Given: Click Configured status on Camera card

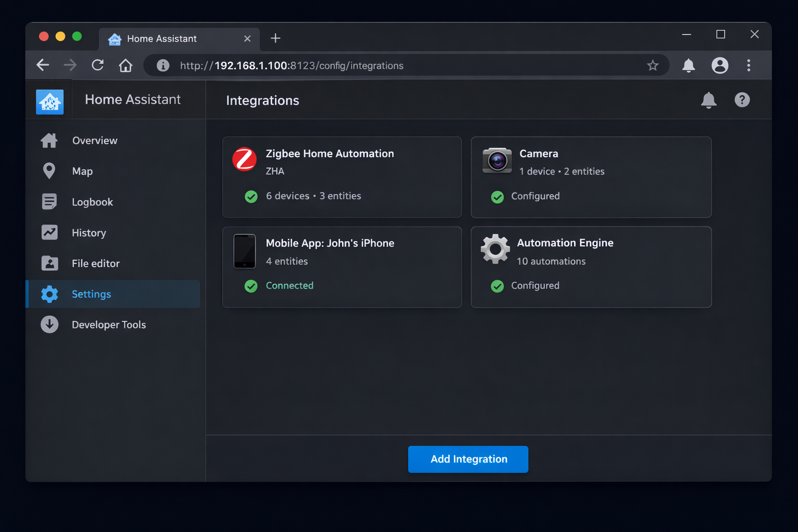Looking at the screenshot, I should pos(535,196).
